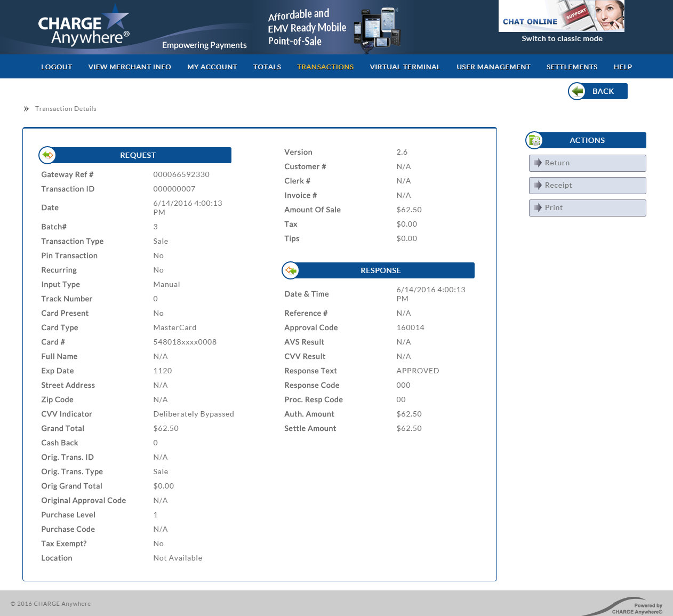673x616 pixels.
Task: Open the Totals menu item
Action: click(x=267, y=67)
